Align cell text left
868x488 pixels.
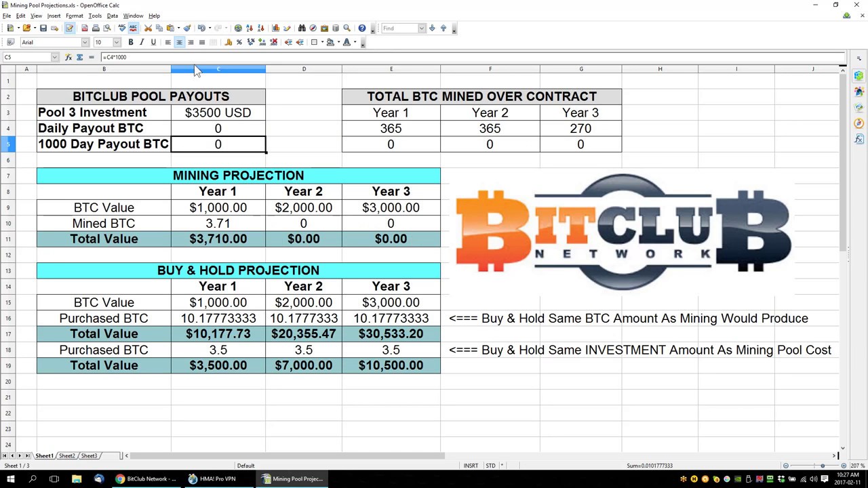(x=168, y=42)
